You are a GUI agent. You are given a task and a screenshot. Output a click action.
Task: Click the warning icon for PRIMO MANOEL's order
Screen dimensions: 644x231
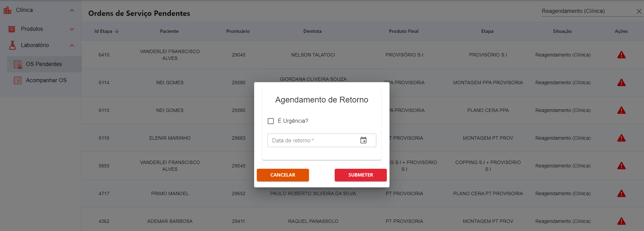(622, 193)
